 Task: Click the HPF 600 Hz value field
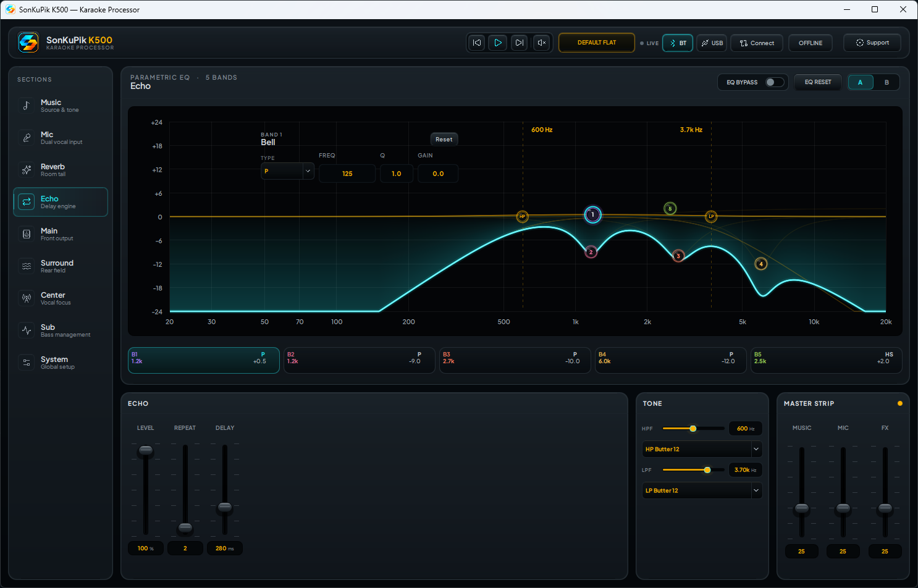point(746,429)
